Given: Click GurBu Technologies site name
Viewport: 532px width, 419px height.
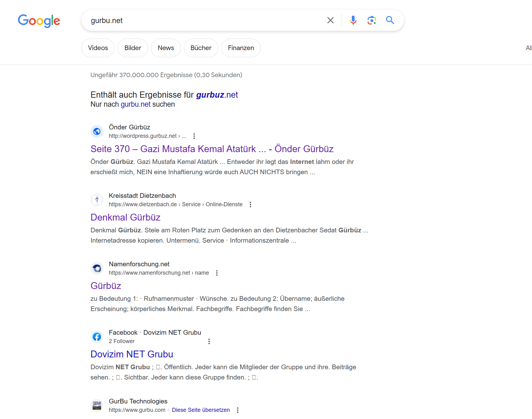Looking at the screenshot, I should click(x=138, y=401).
